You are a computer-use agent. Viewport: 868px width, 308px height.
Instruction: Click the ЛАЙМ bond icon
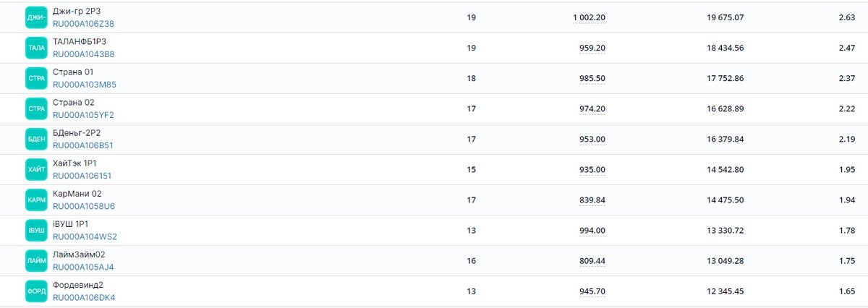(x=36, y=260)
